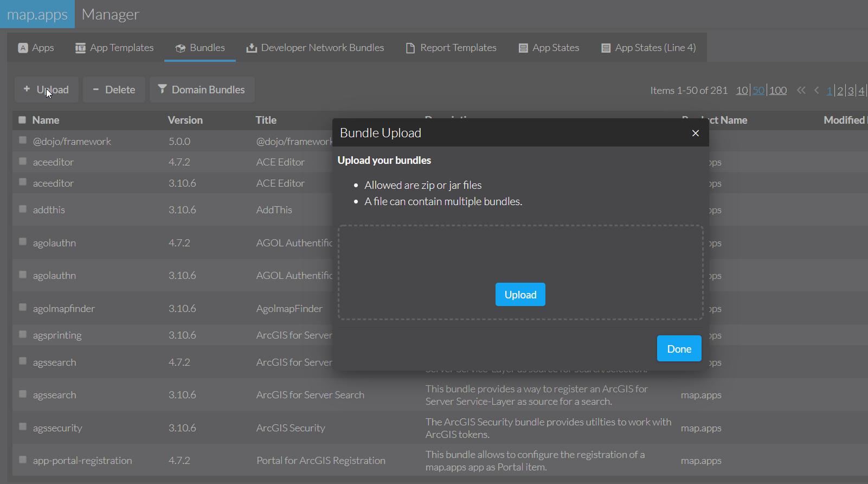
Task: Go to the first page with the double chevron
Action: [801, 91]
